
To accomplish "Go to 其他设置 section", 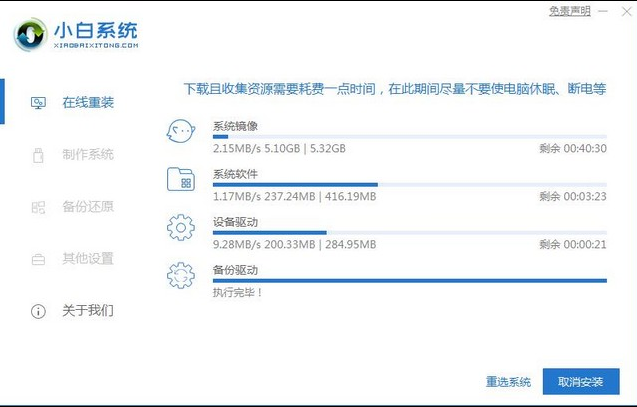I will (88, 259).
